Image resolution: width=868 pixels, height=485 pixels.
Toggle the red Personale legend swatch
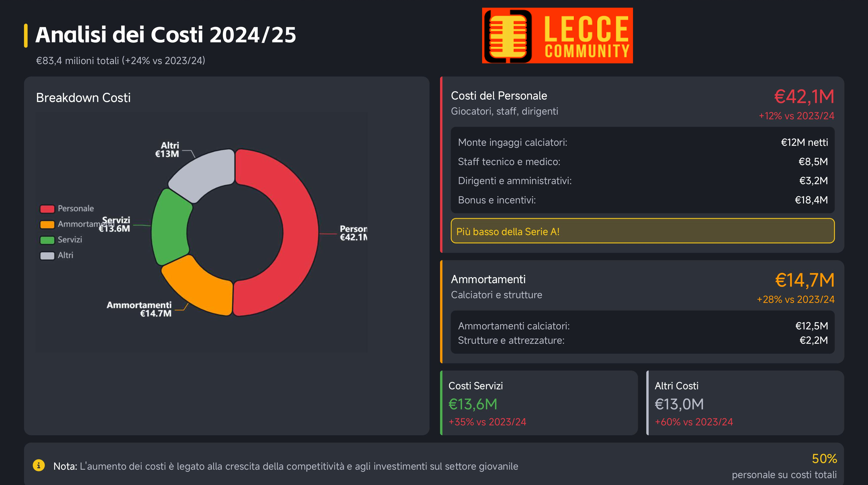coord(47,209)
